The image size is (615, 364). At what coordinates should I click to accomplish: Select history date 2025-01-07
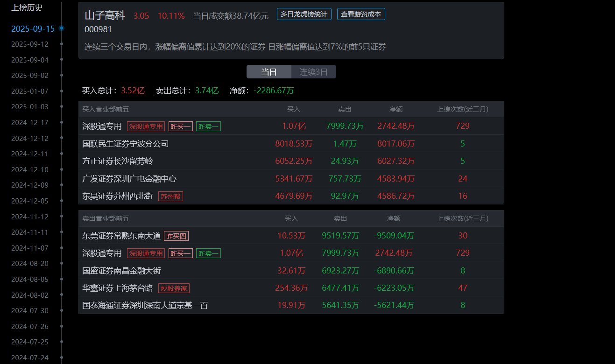click(x=30, y=91)
